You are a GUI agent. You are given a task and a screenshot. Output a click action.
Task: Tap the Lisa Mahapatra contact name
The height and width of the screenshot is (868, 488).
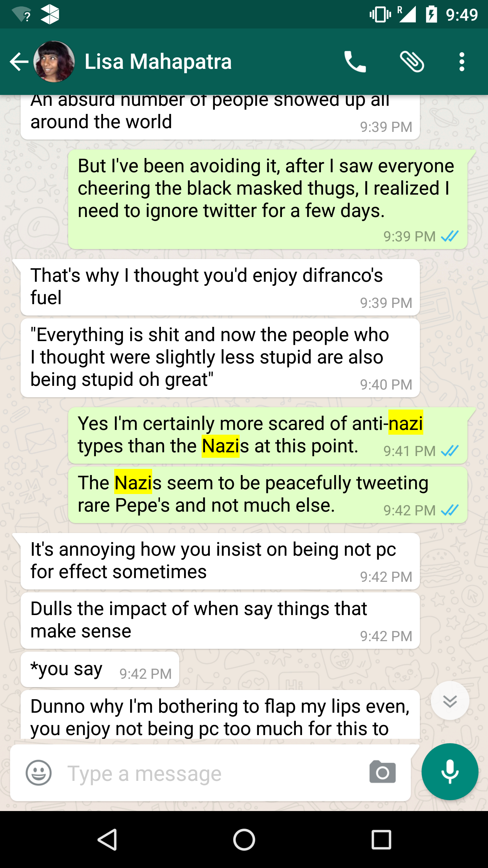click(x=158, y=62)
